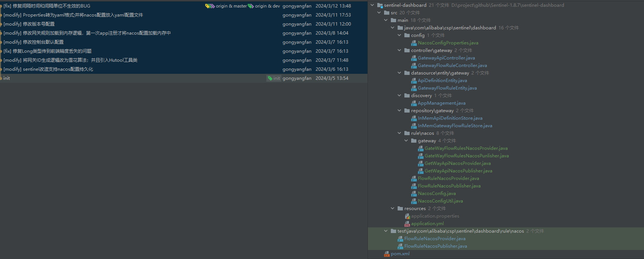Click the GatewayFlowRuleEntity.java file icon
The image size is (644, 259).
(x=414, y=88)
